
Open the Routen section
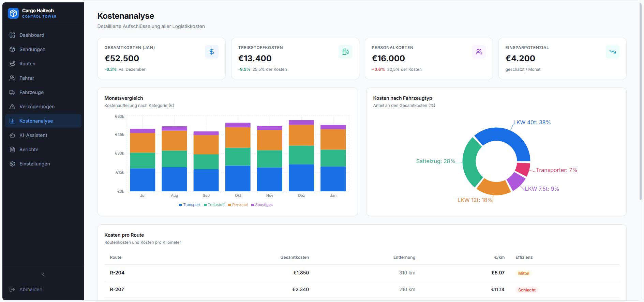[43, 64]
